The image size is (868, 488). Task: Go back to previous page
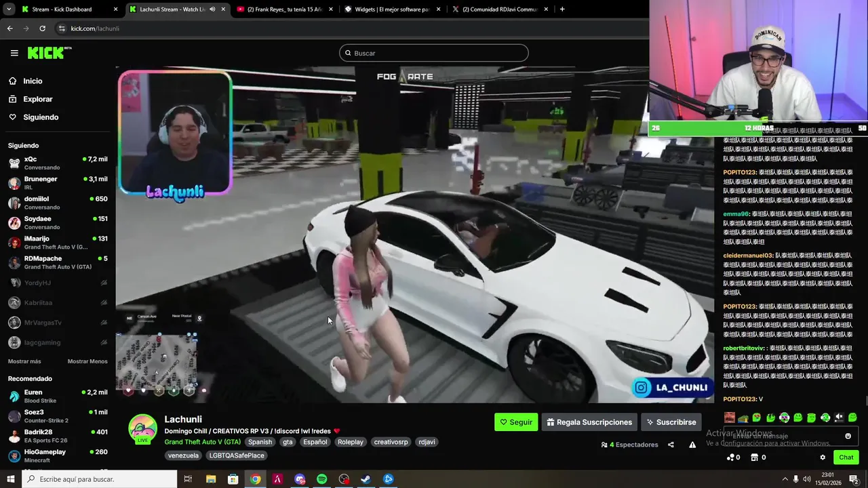pos(9,28)
